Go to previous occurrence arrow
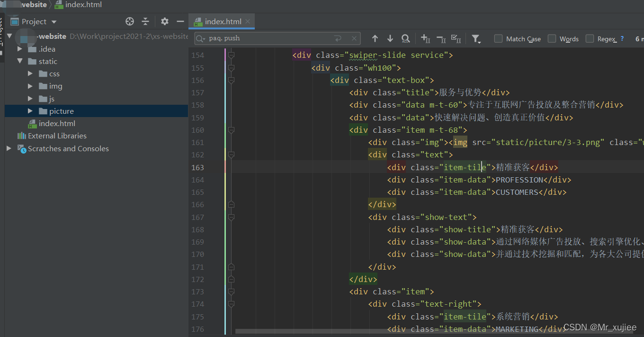The height and width of the screenshot is (337, 644). (375, 38)
